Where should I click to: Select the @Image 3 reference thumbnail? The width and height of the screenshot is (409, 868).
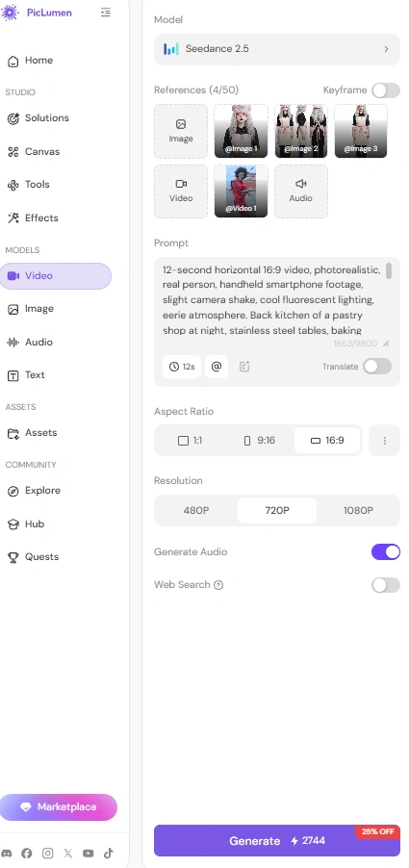click(361, 131)
